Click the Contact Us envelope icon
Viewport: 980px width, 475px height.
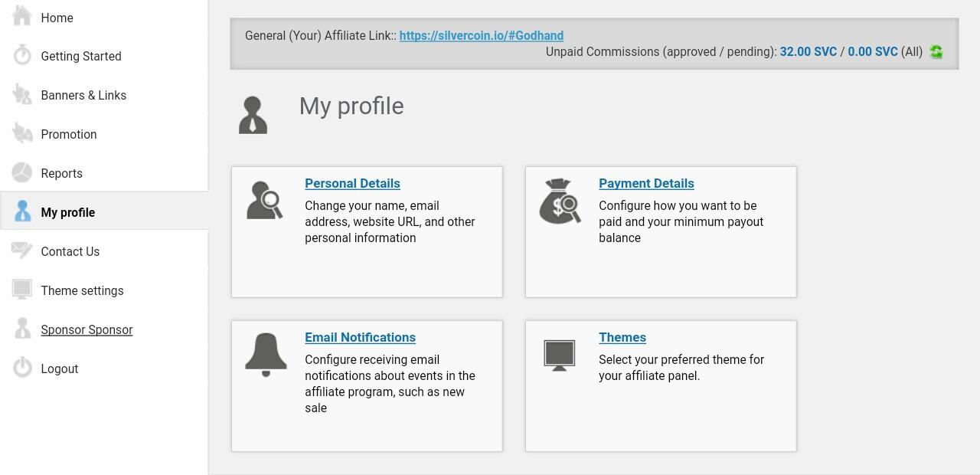22,251
